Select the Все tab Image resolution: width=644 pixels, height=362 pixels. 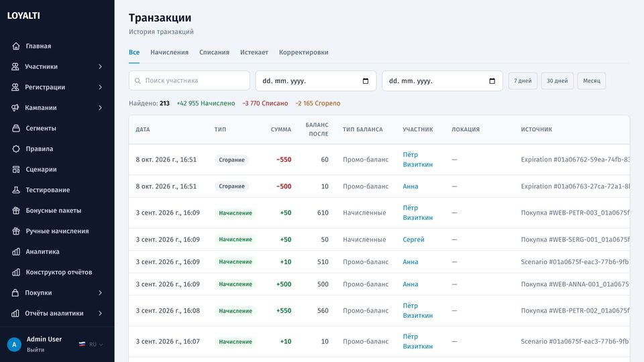134,52
